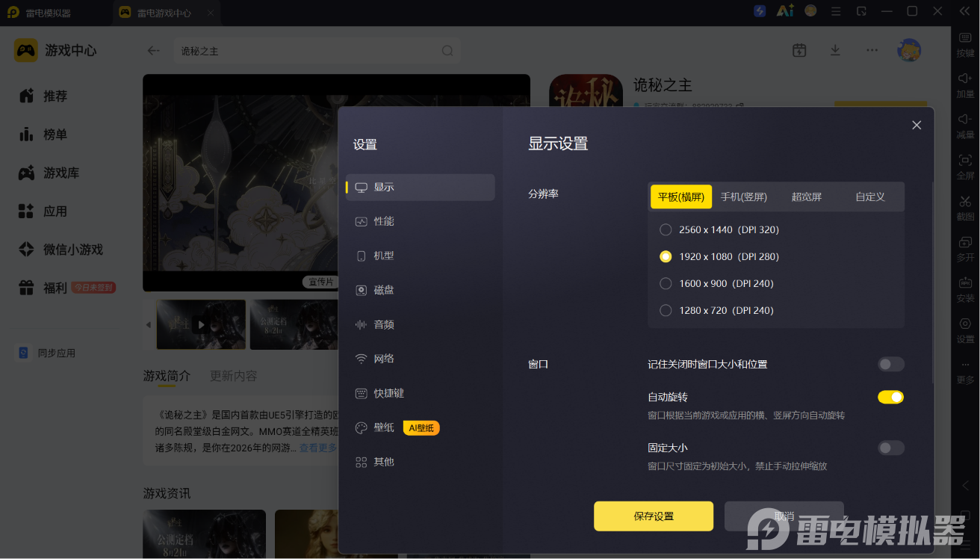
Task: Choose 超宽屏 resolution tab
Action: point(807,197)
